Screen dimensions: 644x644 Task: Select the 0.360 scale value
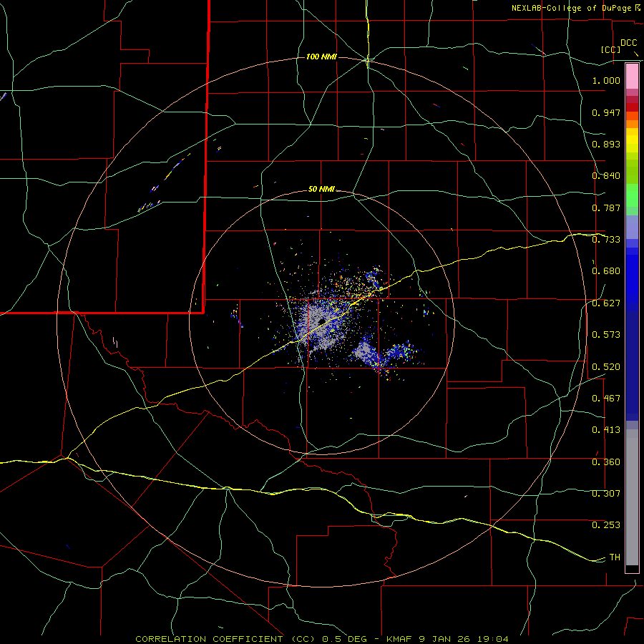click(x=606, y=462)
